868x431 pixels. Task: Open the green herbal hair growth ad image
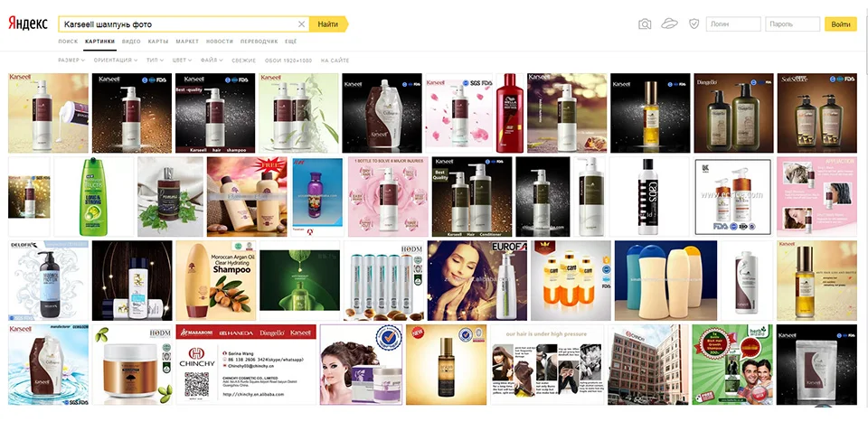coord(732,365)
